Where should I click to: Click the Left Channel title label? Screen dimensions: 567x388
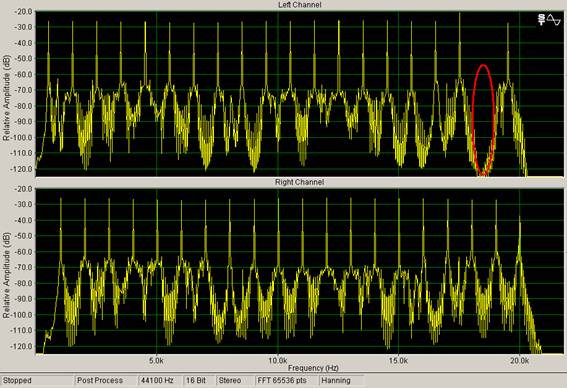[299, 5]
